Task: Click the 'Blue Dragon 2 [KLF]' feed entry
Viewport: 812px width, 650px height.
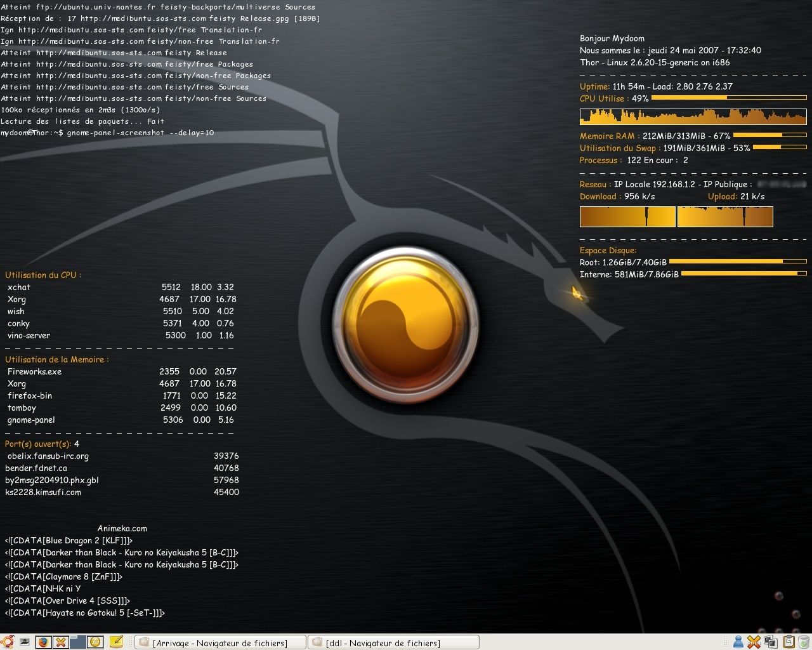Action: coord(69,540)
